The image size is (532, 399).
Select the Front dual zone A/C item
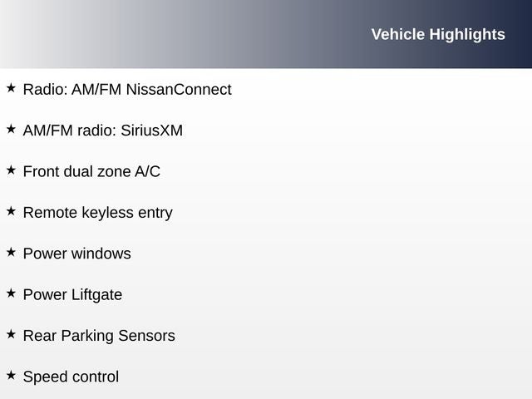pos(91,171)
